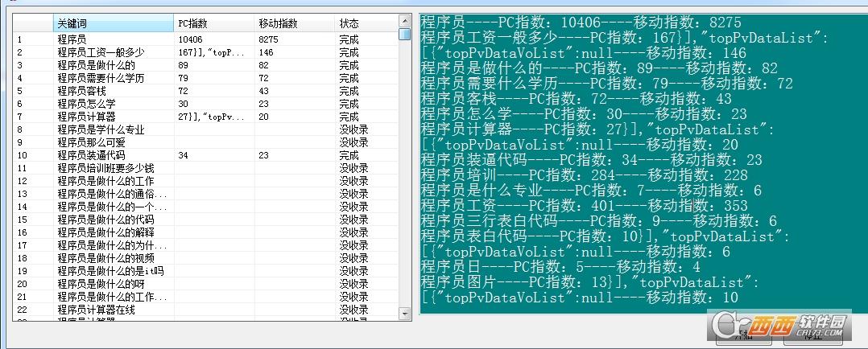Click the malformed PC value 27}],"topPv...
Image resolution: width=868 pixels, height=349 pixels.
211,117
